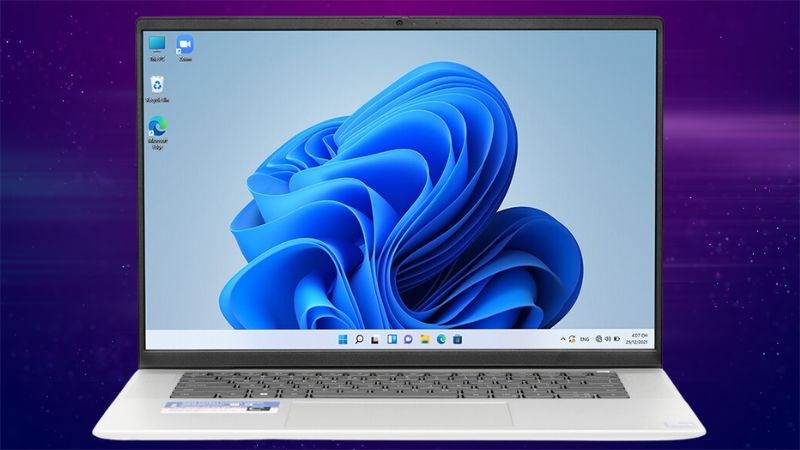Open Microsoft Store from the taskbar
Image resolution: width=800 pixels, height=450 pixels.
click(458, 339)
